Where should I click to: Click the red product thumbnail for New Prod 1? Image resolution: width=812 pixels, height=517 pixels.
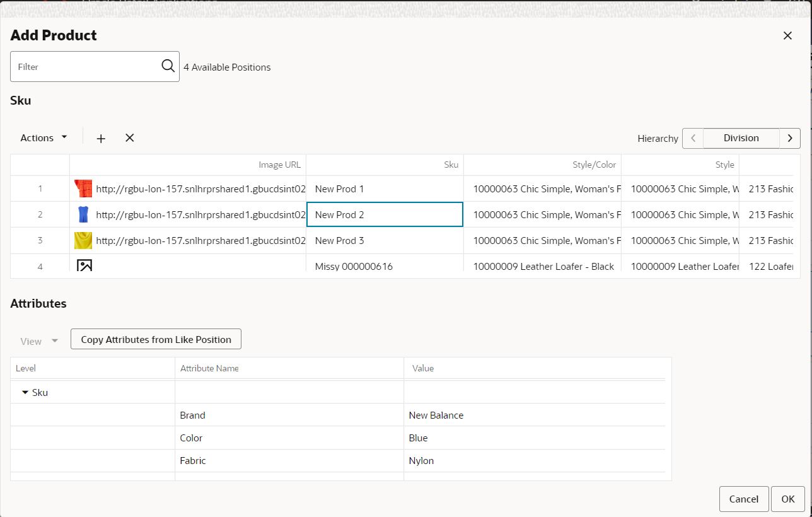(x=83, y=188)
